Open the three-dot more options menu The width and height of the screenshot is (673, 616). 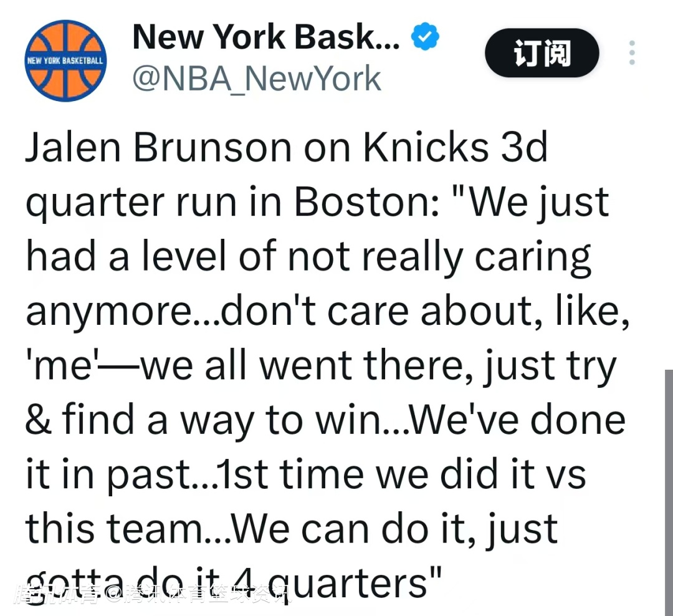pos(632,53)
